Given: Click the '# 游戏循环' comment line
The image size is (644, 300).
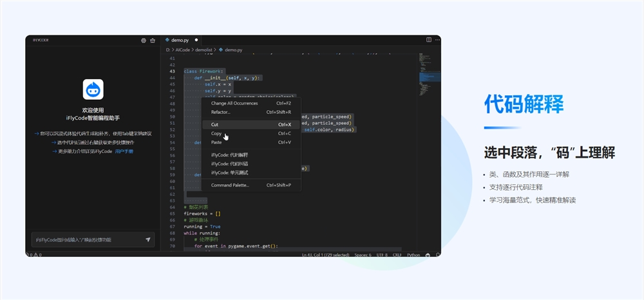Looking at the screenshot, I should tap(196, 220).
